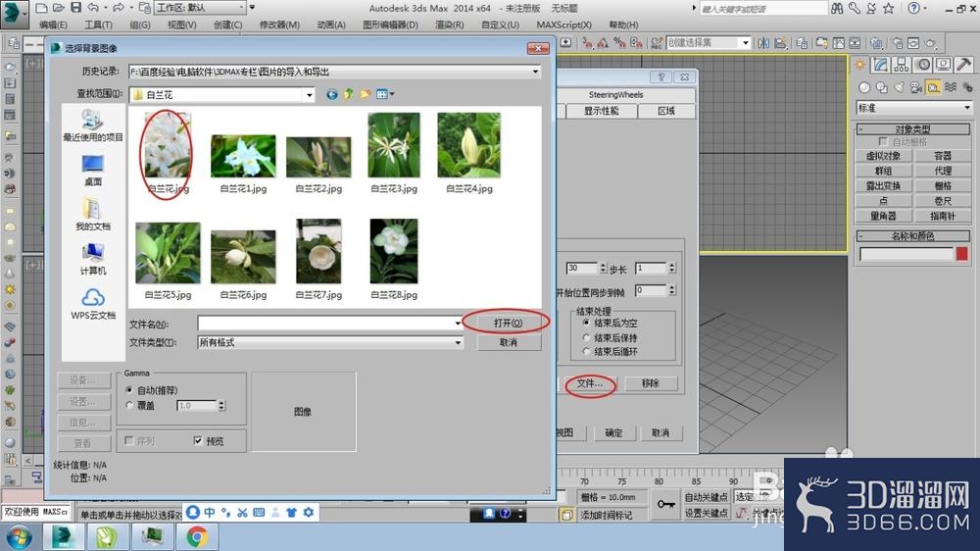Select the 自动(推荐) Gamma radio button

tap(129, 389)
